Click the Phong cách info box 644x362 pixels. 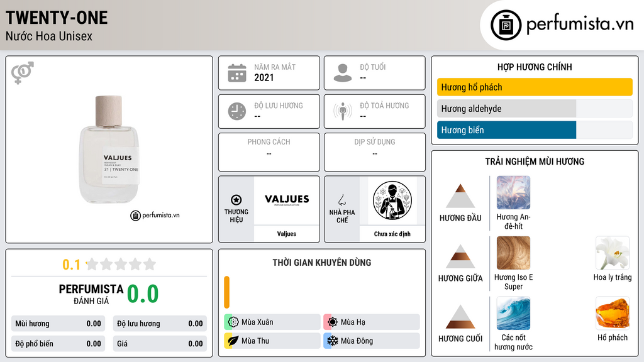coord(269,152)
